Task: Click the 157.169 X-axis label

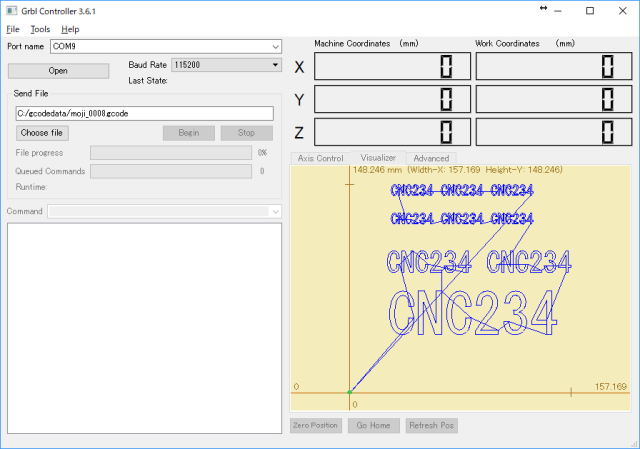Action: coord(610,387)
